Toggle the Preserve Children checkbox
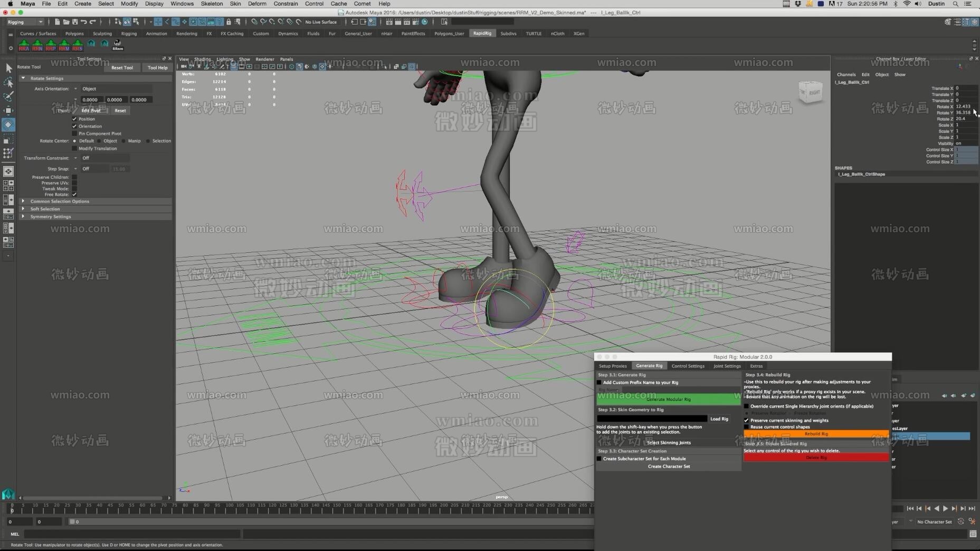The image size is (980, 551). tap(75, 177)
